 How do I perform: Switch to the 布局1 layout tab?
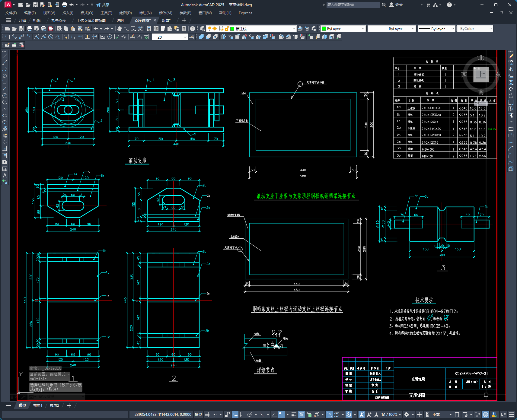[x=38, y=406]
